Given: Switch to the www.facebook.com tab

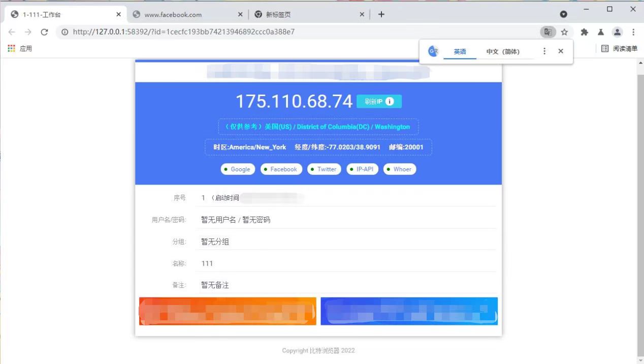Looking at the screenshot, I should tap(173, 15).
